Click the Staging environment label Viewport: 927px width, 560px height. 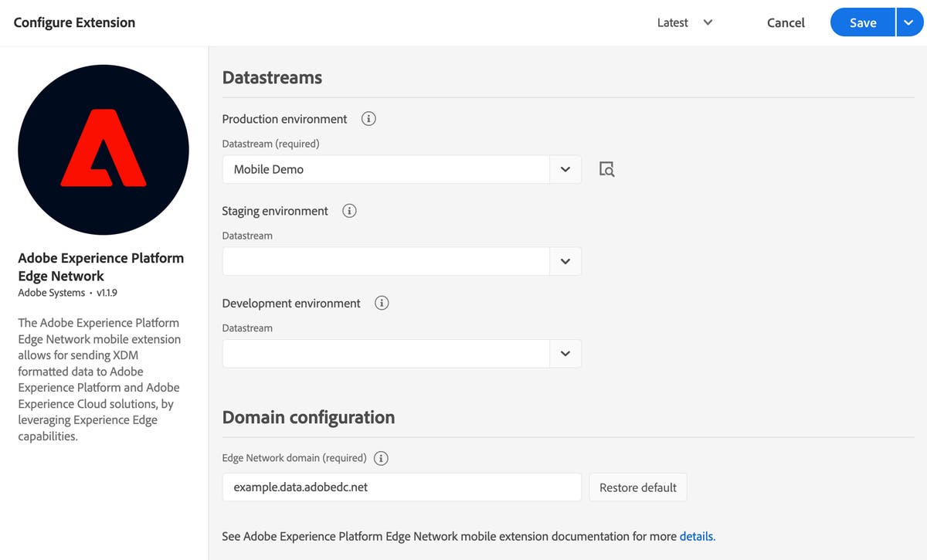pos(275,211)
